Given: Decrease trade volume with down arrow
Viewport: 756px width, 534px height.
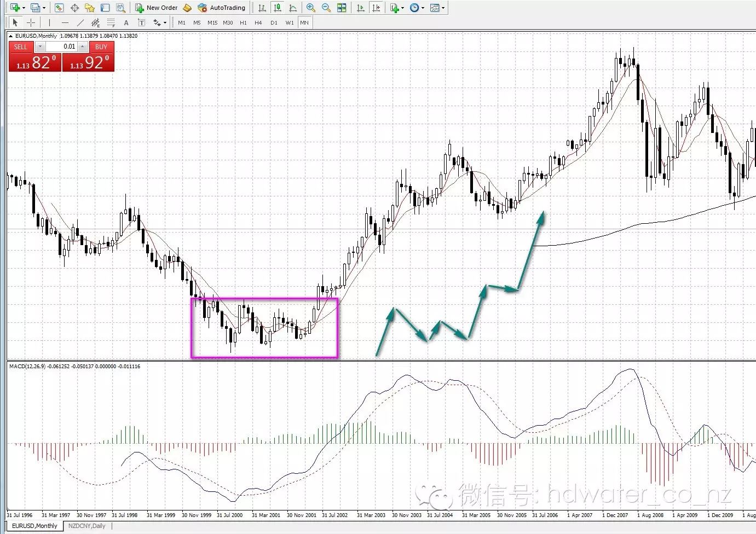Looking at the screenshot, I should (40, 47).
